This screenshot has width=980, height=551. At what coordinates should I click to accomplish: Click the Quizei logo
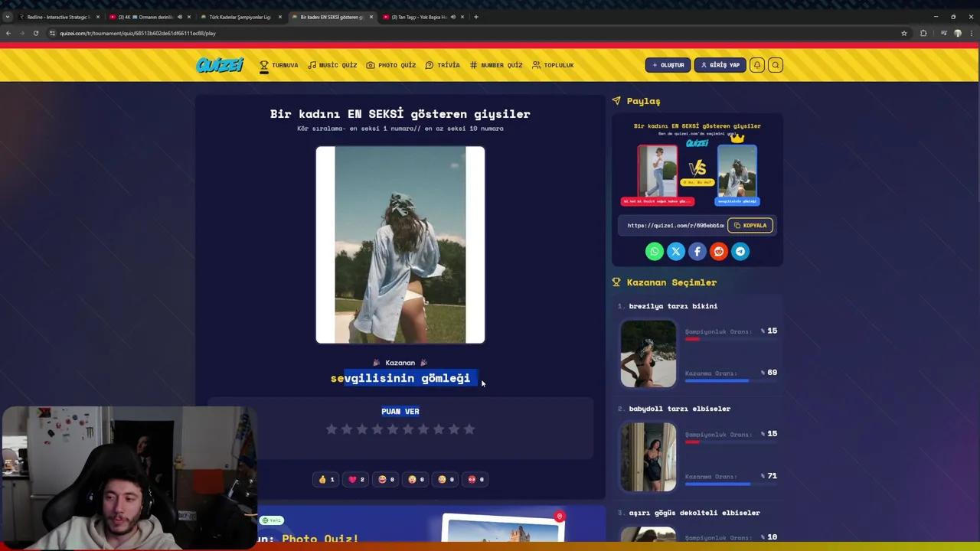220,65
